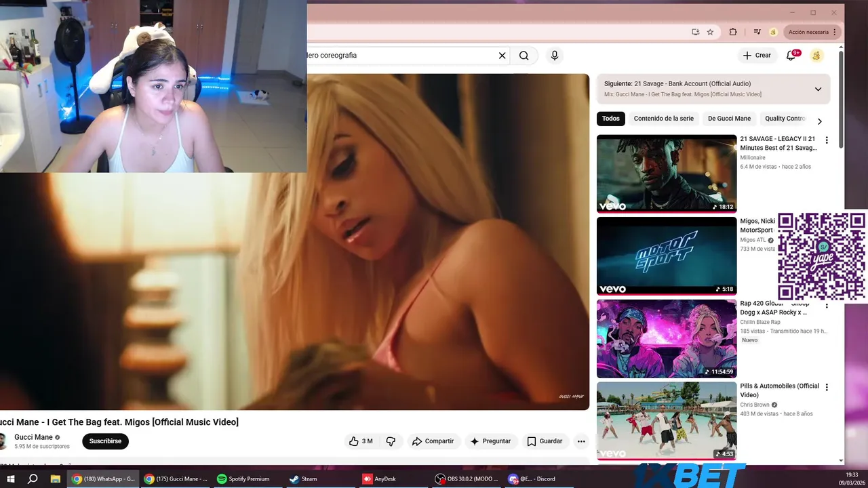Open 21 Savage Legacy II video thumbnail
Screen dimensions: 868x488
click(667, 174)
